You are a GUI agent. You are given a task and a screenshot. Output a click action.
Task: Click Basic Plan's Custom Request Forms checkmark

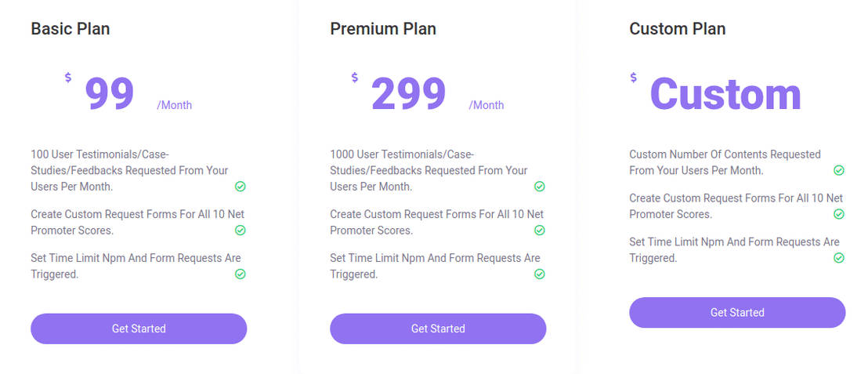point(241,231)
